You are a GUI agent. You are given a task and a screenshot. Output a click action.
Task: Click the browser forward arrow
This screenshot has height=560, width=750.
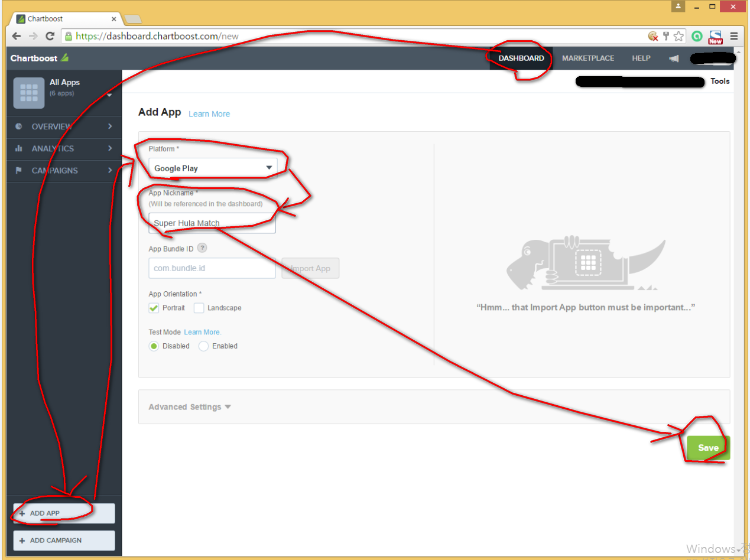click(33, 36)
